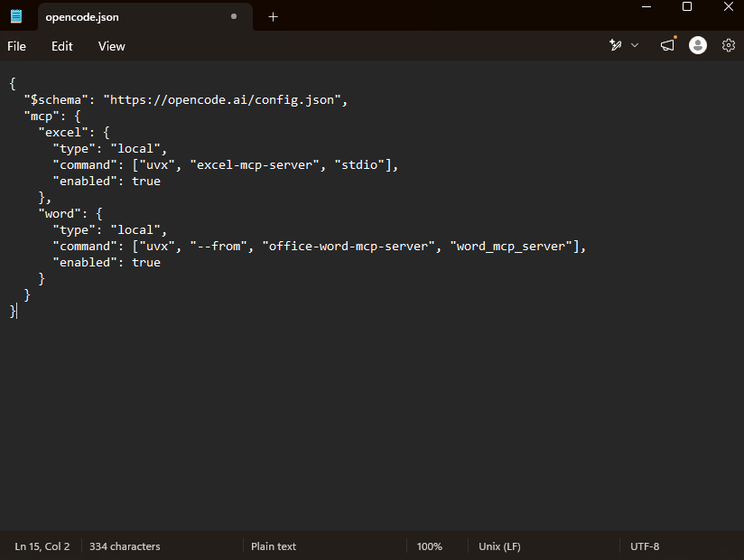744x560 pixels.
Task: Click the "--from" argument text
Action: coord(219,247)
